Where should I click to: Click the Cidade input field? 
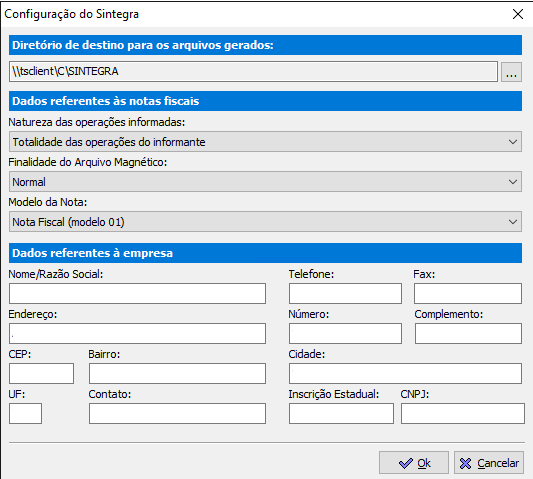pos(405,374)
